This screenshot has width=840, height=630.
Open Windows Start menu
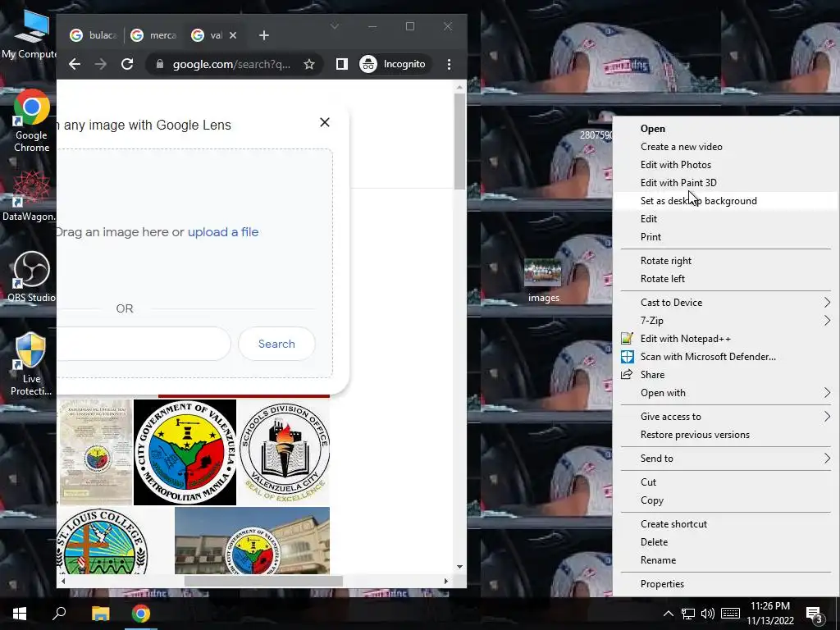pyautogui.click(x=20, y=614)
